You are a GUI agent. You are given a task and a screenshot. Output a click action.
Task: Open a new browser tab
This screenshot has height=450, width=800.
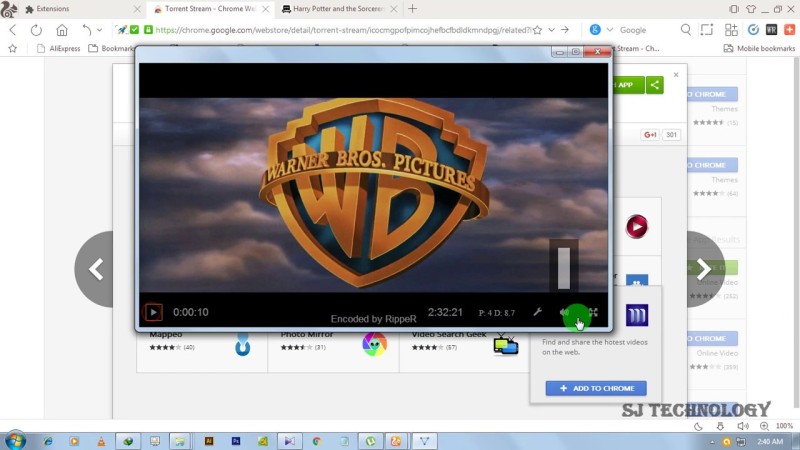(412, 8)
